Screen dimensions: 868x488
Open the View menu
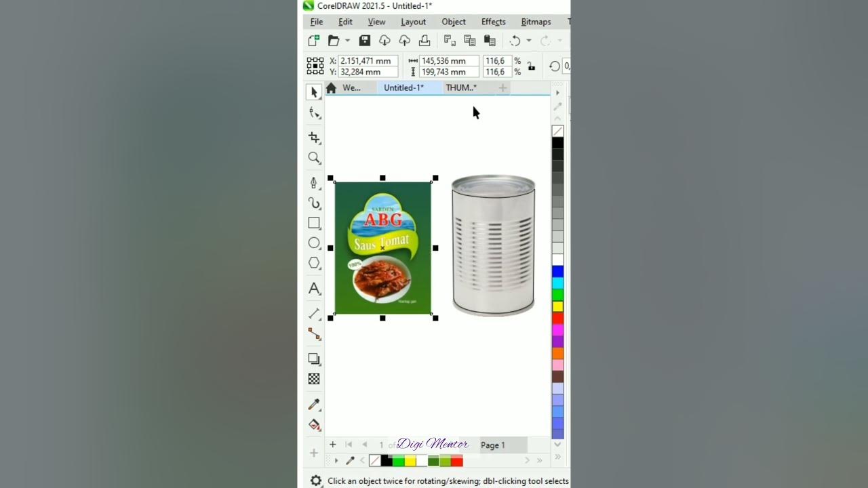click(376, 22)
